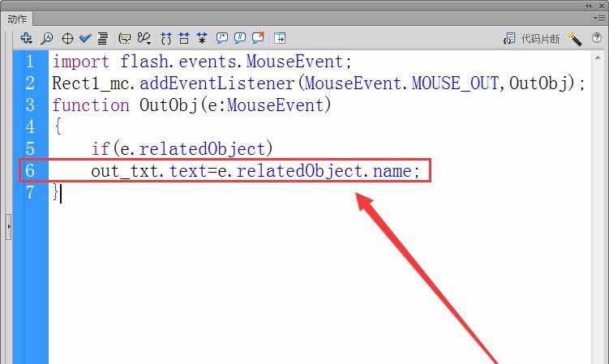Check syntax with the blue checkmark icon
Viewport: 609px width, 364px height.
(85, 38)
